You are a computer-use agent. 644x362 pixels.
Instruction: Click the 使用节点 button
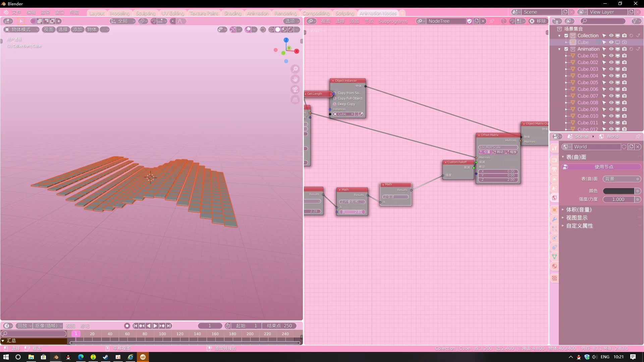click(x=603, y=167)
